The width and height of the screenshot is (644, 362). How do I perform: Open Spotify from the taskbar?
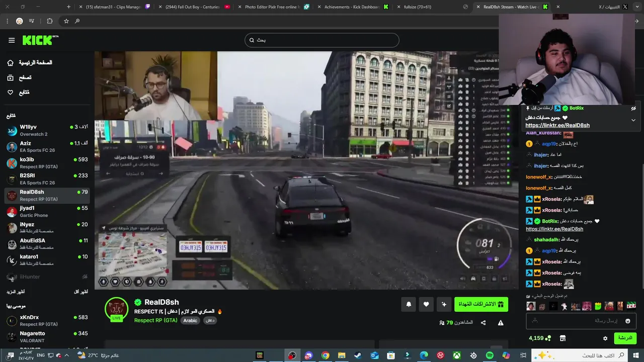pyautogui.click(x=490, y=355)
